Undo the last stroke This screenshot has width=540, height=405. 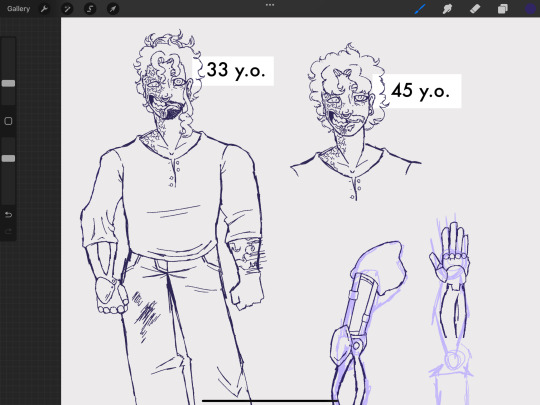tap(8, 215)
